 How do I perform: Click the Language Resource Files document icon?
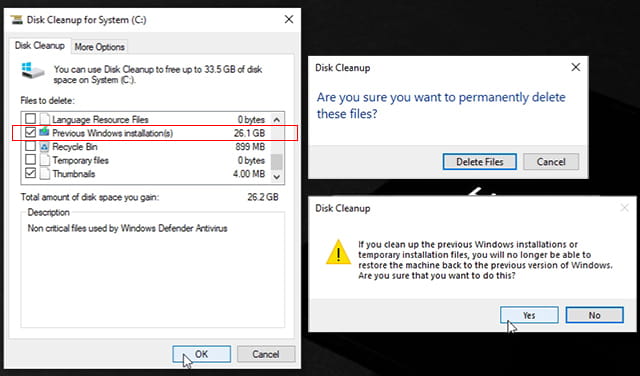(x=44, y=119)
